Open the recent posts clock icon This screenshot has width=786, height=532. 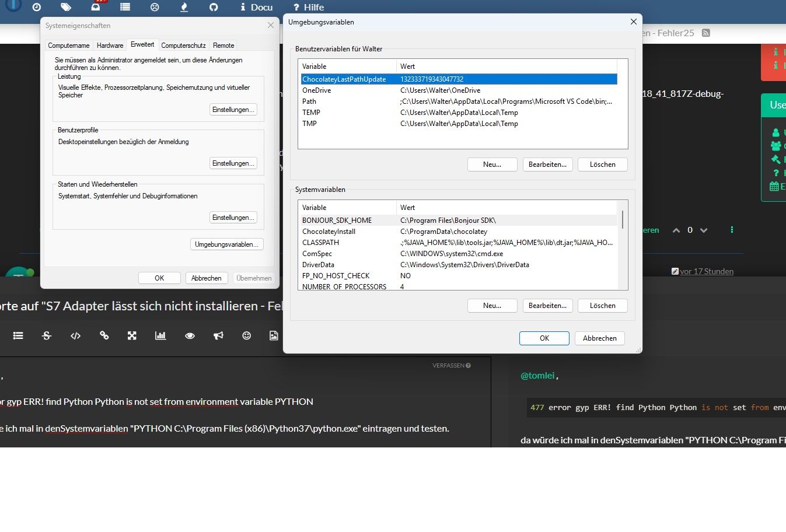click(36, 7)
